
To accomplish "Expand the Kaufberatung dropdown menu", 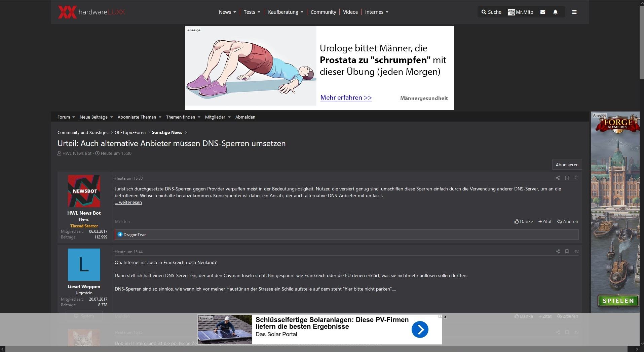I will [286, 12].
